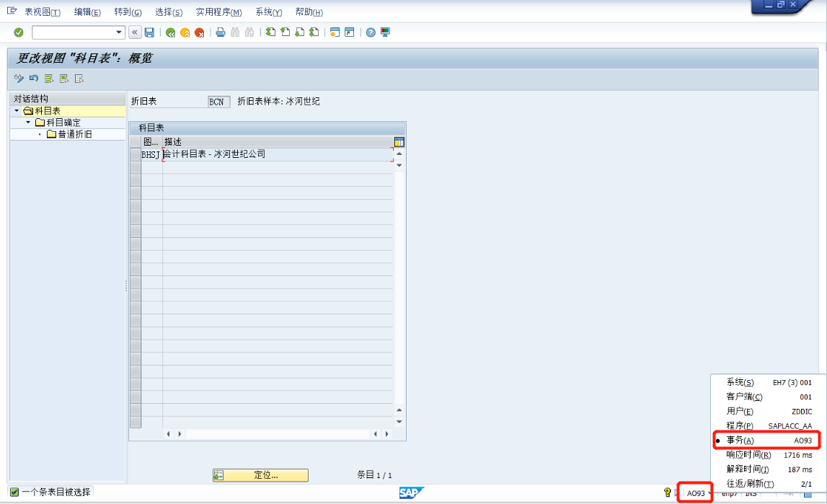827x504 pixels.
Task: Open the 表视图(T) menu
Action: coord(43,12)
